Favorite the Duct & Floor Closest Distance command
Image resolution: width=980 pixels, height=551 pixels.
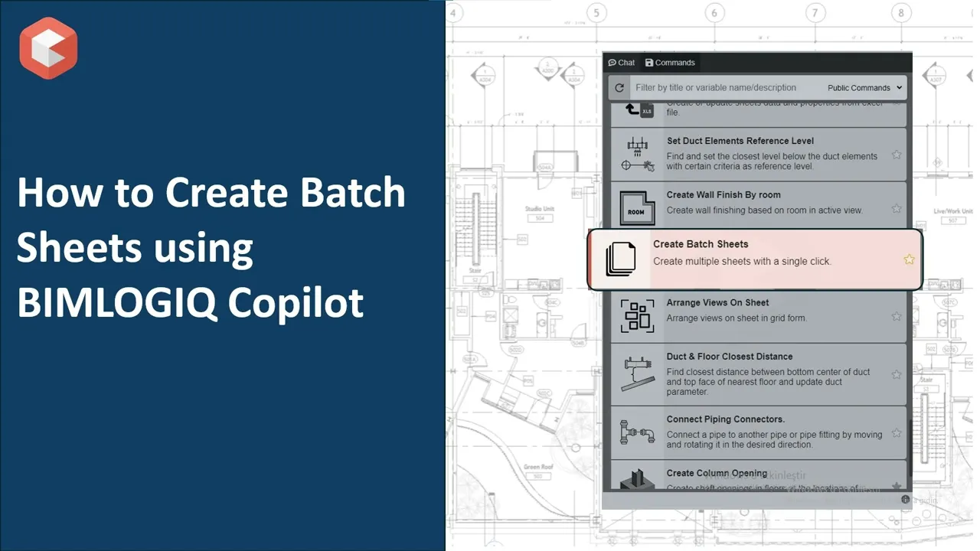897,374
